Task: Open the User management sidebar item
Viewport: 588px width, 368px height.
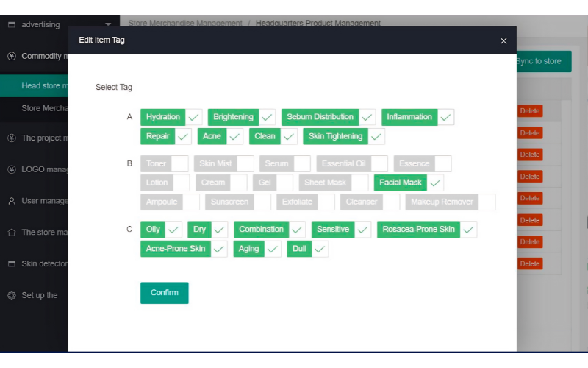Action: [44, 201]
